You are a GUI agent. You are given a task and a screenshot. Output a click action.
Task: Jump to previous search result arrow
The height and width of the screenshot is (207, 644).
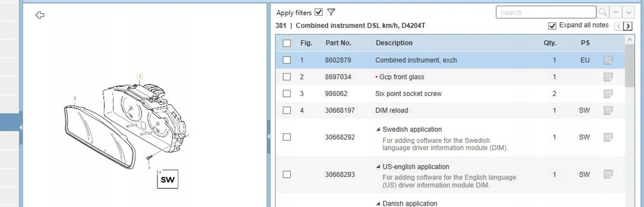(616, 12)
